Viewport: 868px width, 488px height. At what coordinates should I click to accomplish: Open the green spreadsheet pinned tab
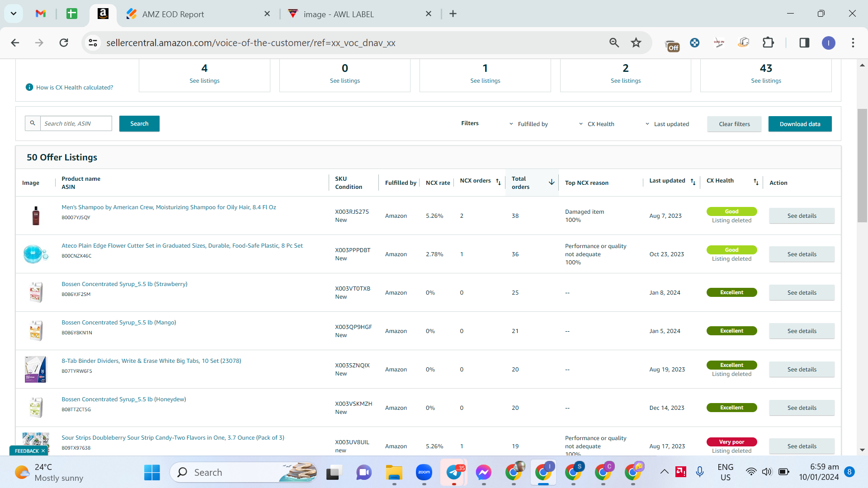coord(71,14)
